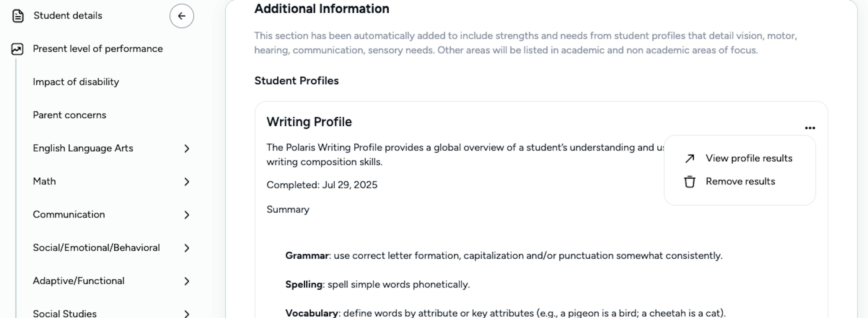The width and height of the screenshot is (868, 318).
Task: Select View profile results menu option
Action: (x=749, y=158)
